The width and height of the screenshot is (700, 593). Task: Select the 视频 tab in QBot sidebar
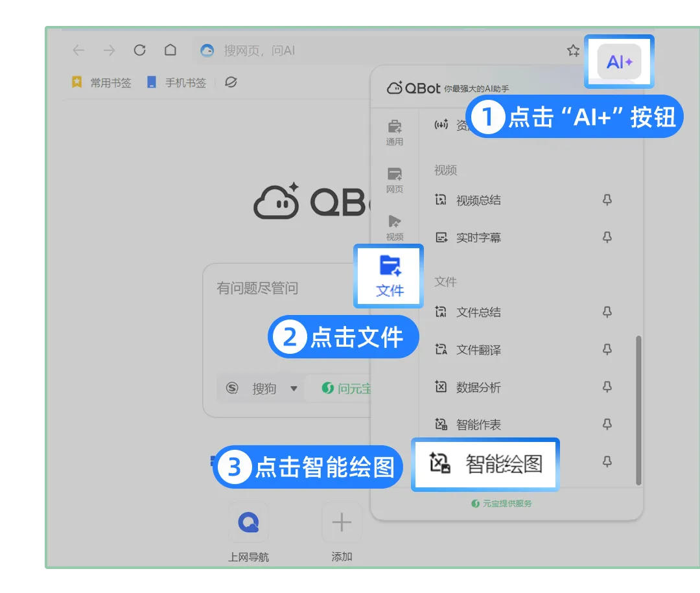tap(395, 227)
